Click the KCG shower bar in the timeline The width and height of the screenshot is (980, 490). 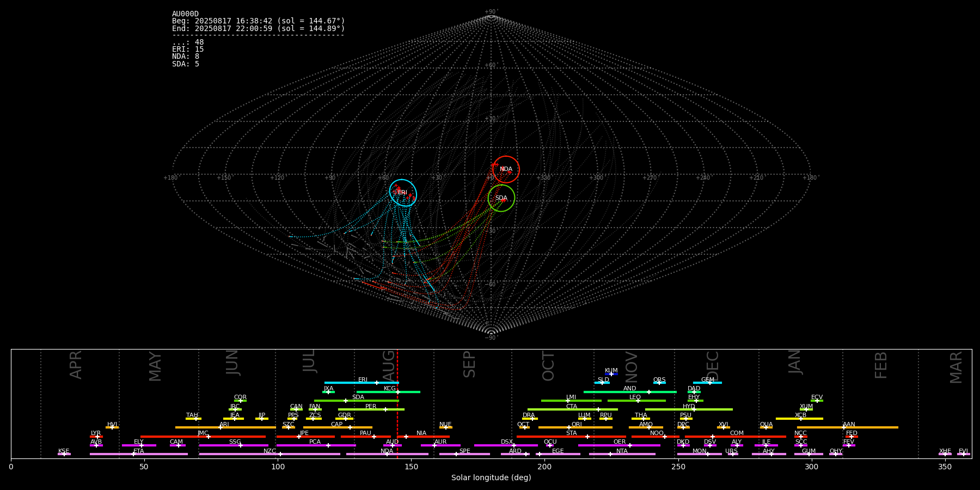pyautogui.click(x=388, y=391)
